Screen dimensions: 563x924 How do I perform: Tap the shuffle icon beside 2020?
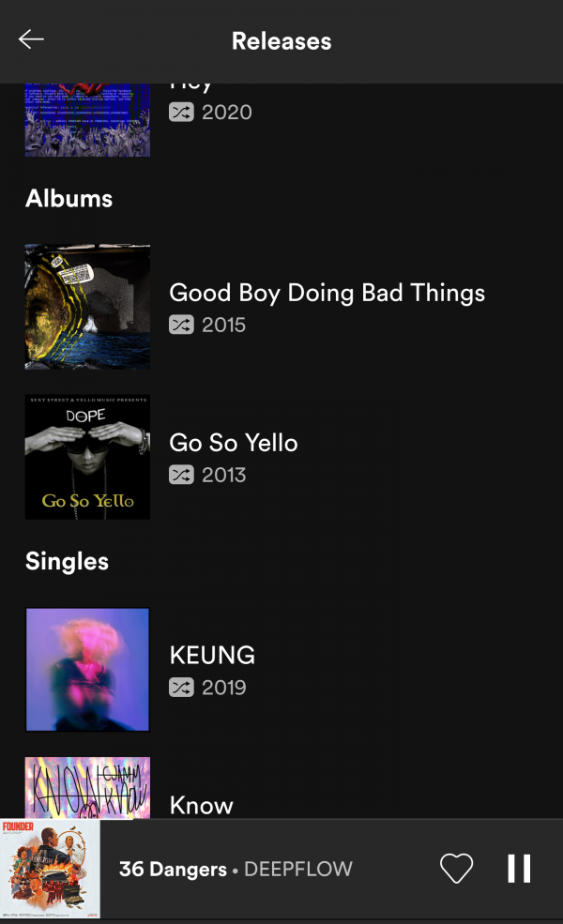[x=181, y=112]
